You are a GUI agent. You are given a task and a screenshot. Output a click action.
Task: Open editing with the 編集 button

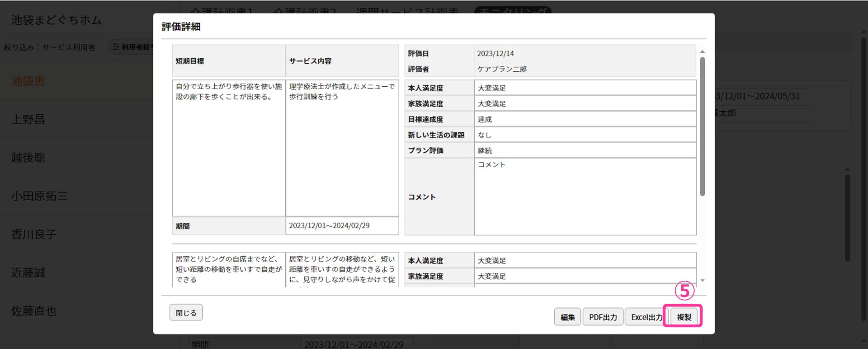pos(567,317)
